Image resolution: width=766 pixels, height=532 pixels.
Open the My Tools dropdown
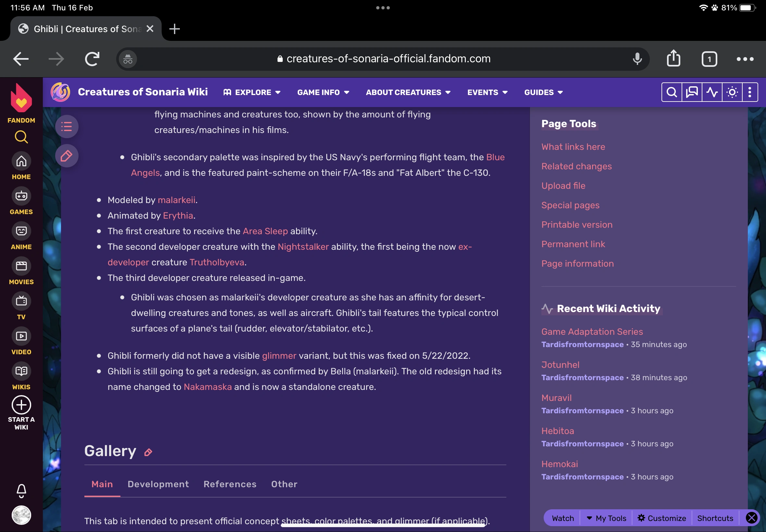pos(606,518)
